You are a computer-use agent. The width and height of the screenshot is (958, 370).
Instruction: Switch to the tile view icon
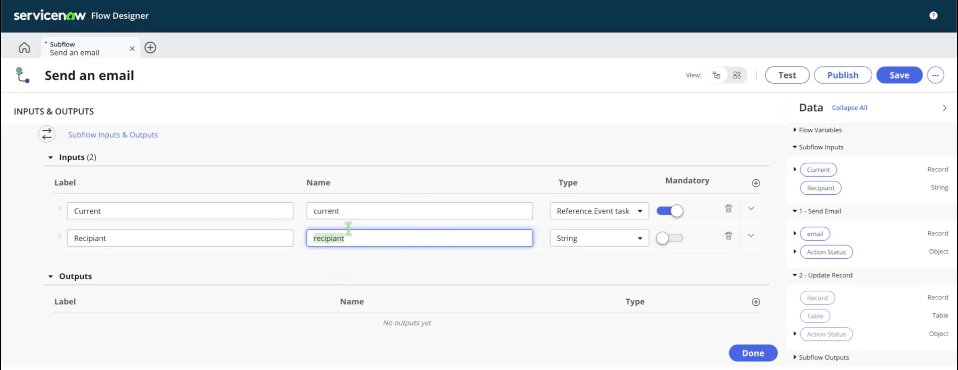pyautogui.click(x=737, y=75)
